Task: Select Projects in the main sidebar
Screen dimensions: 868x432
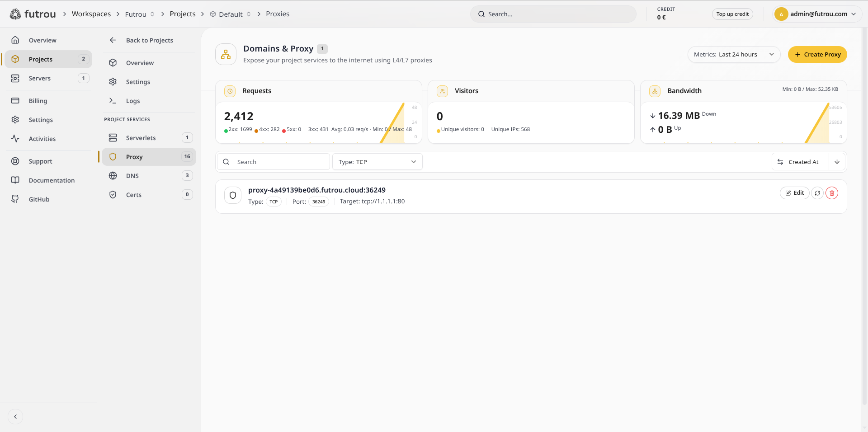Action: point(48,59)
